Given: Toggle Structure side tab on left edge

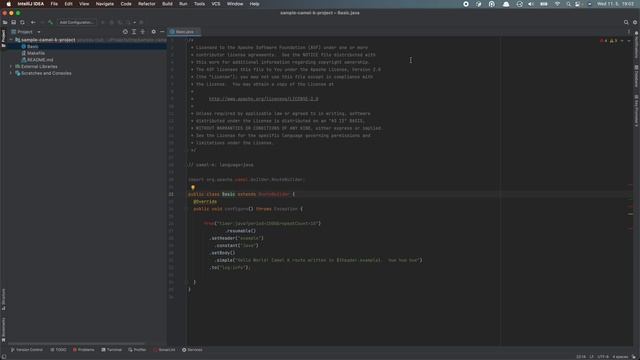Looking at the screenshot, I should [3, 300].
